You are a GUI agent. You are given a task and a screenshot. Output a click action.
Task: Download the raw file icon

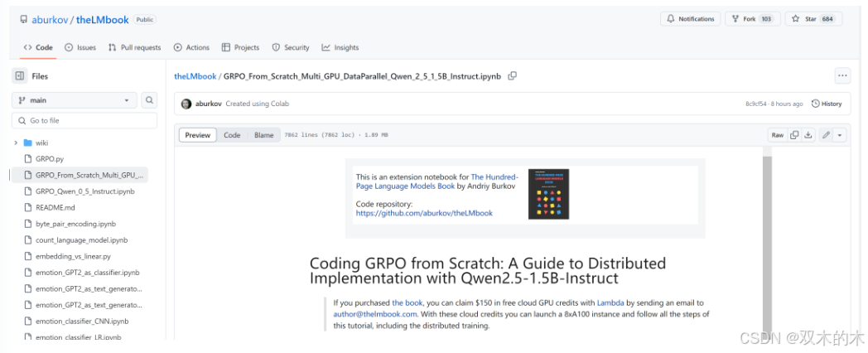pos(808,135)
